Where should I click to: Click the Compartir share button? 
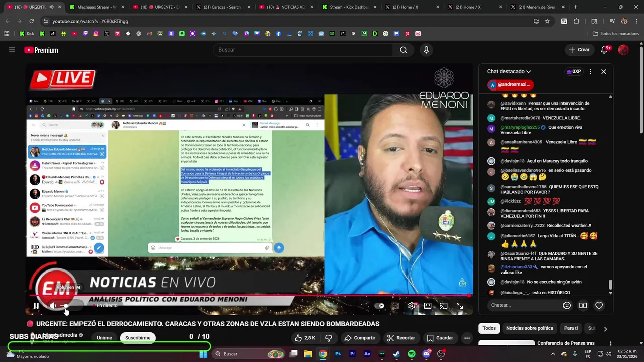[x=360, y=338]
